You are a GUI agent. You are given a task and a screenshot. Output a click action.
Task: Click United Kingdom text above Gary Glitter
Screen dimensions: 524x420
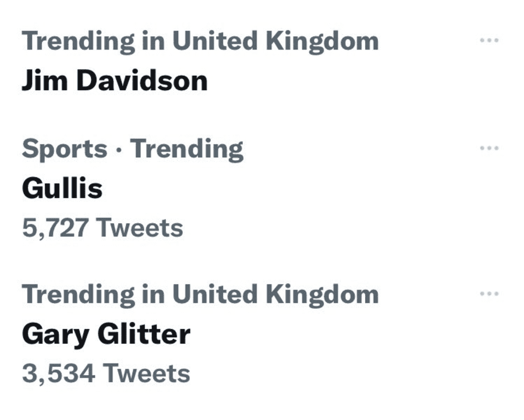275,294
